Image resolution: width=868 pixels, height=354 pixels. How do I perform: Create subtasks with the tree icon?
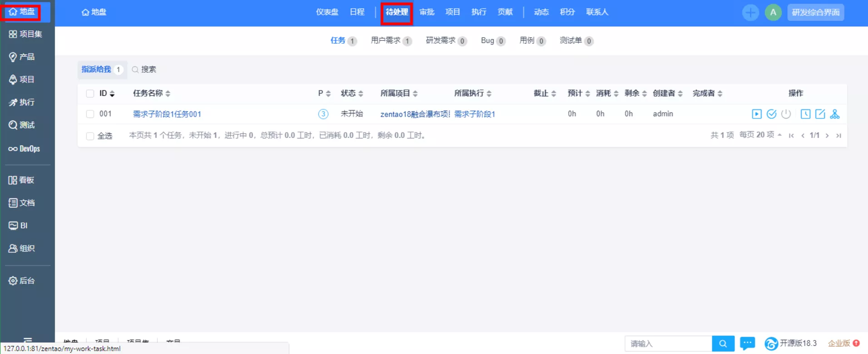834,114
